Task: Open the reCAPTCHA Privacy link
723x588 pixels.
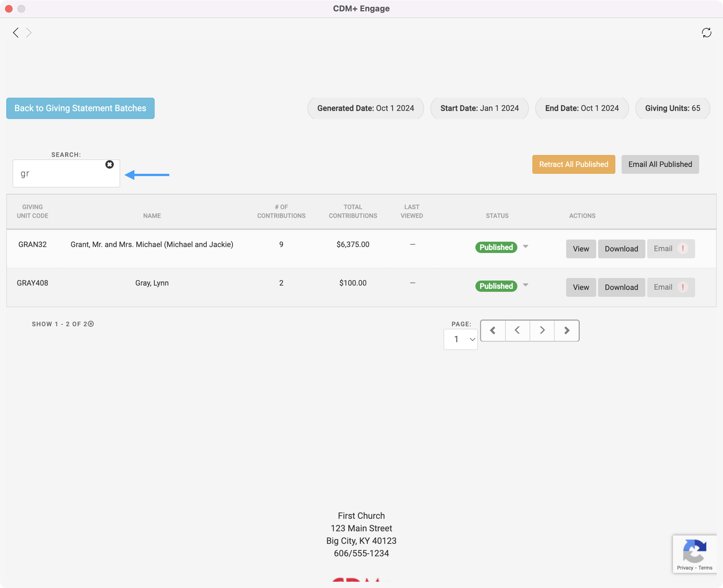Action: [685, 568]
